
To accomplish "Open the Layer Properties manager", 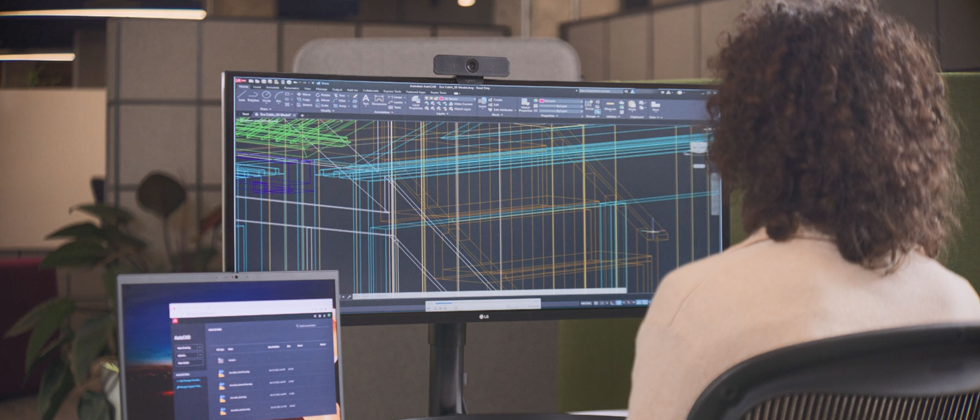I will pos(416,102).
